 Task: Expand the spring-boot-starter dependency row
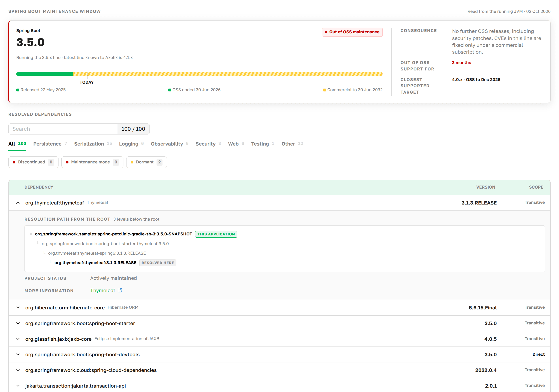pos(18,323)
